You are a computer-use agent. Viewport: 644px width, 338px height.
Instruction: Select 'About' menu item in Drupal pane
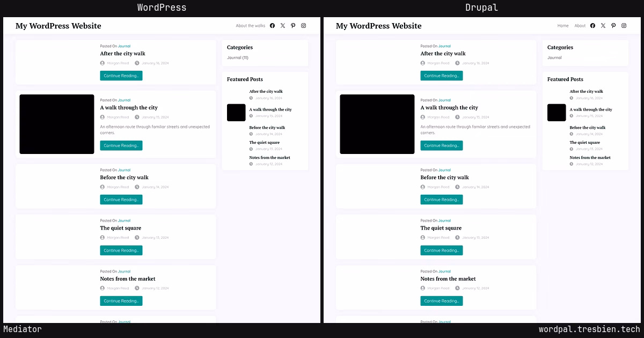tap(580, 26)
